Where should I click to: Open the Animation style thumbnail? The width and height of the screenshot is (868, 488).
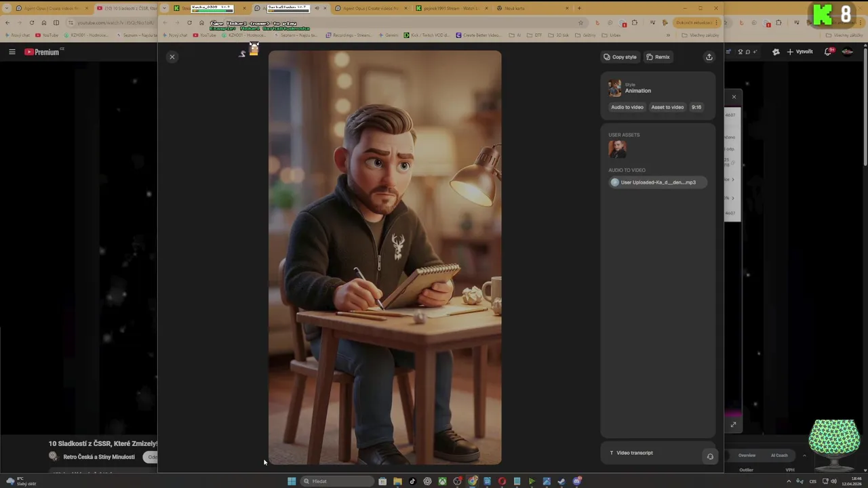tap(614, 88)
